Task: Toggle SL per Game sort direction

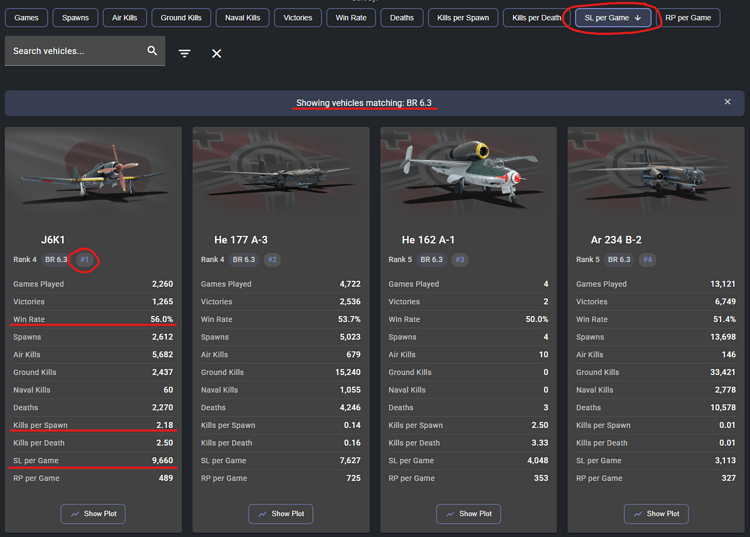Action: [614, 18]
